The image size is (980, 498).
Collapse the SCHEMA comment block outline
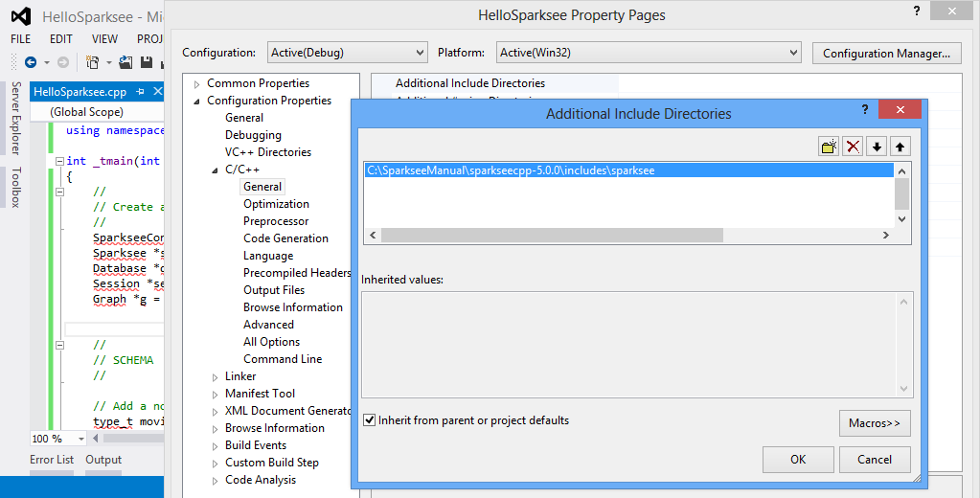click(59, 345)
